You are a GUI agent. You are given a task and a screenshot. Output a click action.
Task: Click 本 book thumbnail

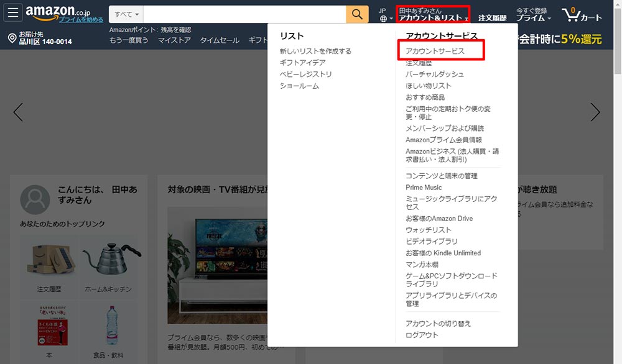(x=52, y=325)
